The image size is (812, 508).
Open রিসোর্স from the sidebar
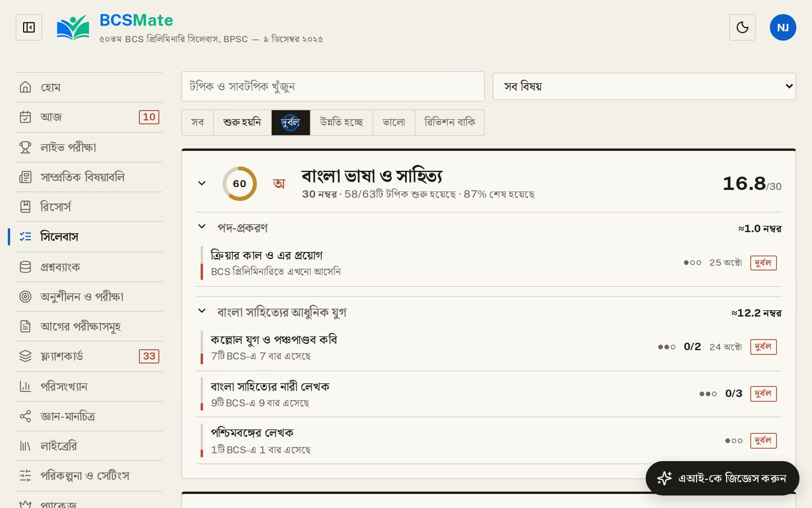(89, 207)
